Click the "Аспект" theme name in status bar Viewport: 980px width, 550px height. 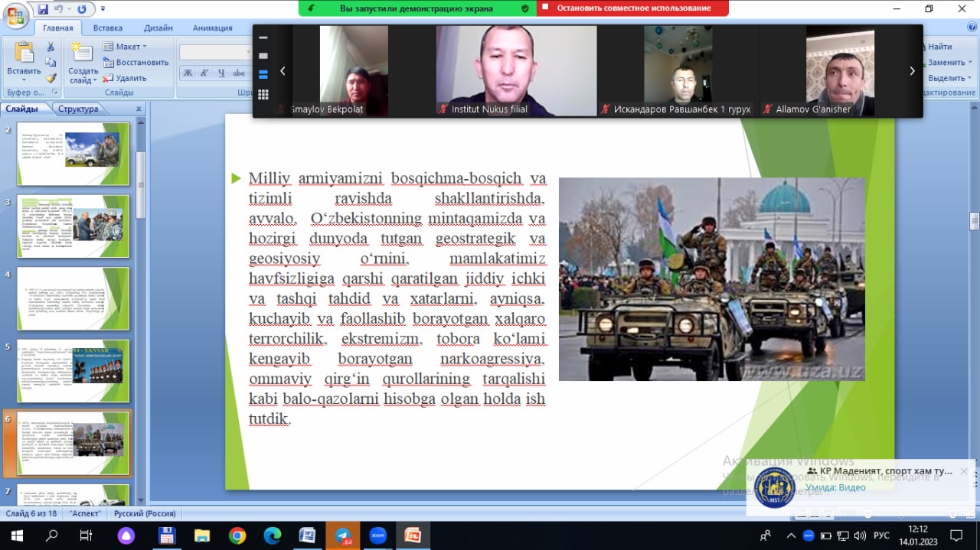[84, 513]
